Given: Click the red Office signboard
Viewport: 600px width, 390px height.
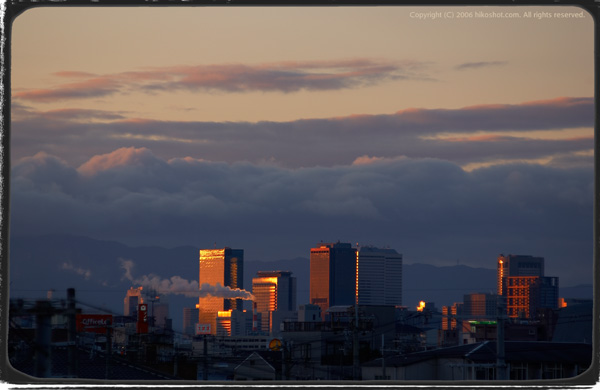Looking at the screenshot, I should [x=94, y=323].
